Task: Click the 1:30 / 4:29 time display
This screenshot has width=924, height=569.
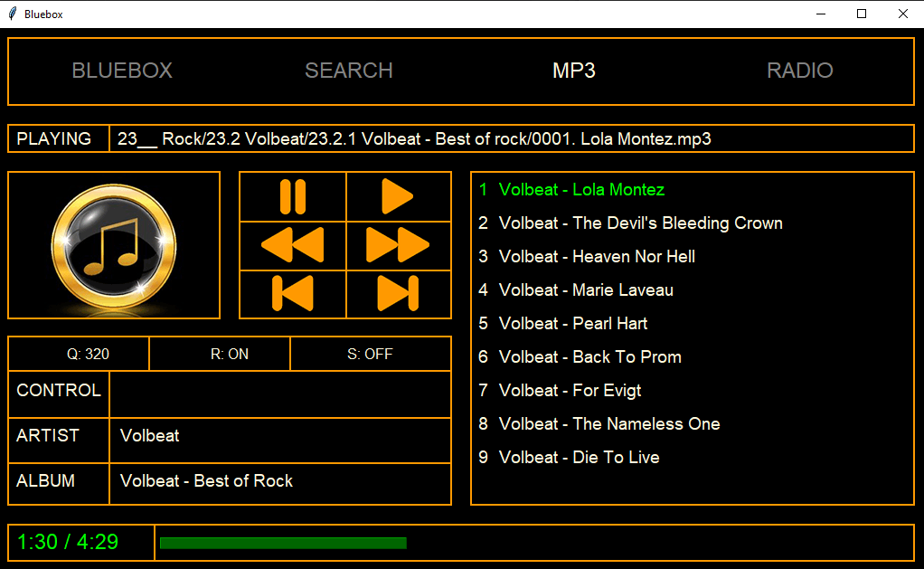Action: click(x=68, y=542)
